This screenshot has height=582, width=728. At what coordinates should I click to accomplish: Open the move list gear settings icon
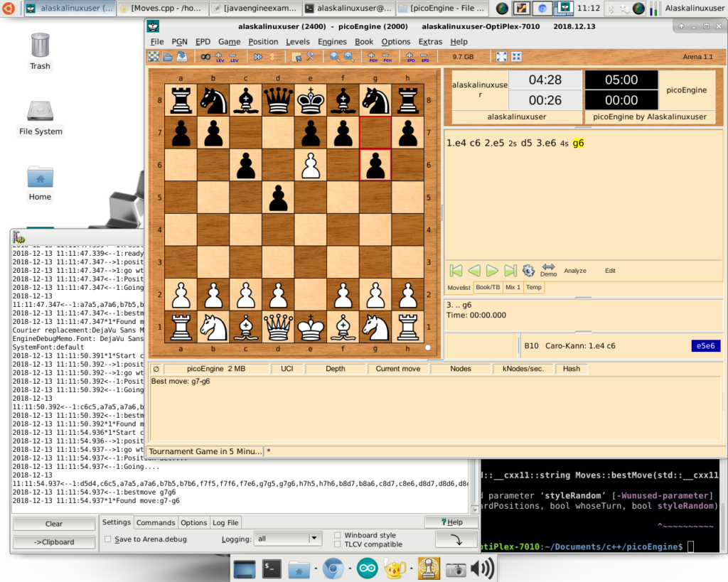click(528, 271)
